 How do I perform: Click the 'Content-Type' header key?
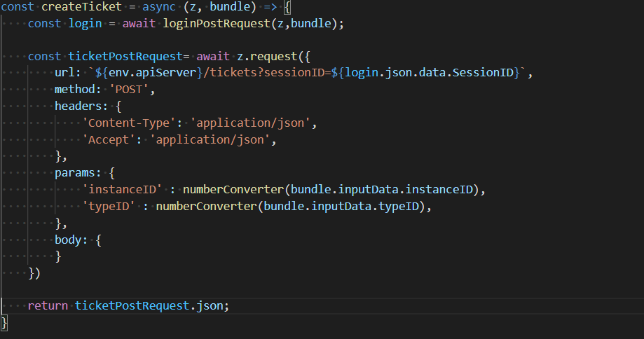pyautogui.click(x=129, y=123)
